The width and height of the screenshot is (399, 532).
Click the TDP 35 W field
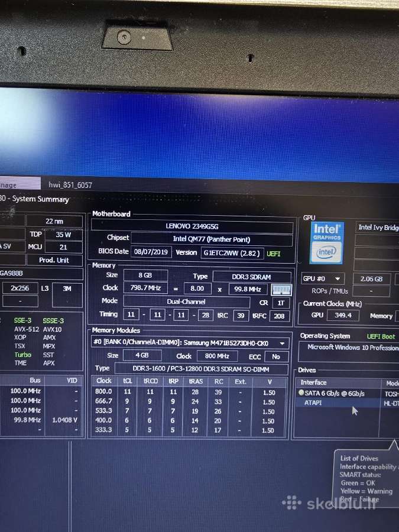click(63, 235)
